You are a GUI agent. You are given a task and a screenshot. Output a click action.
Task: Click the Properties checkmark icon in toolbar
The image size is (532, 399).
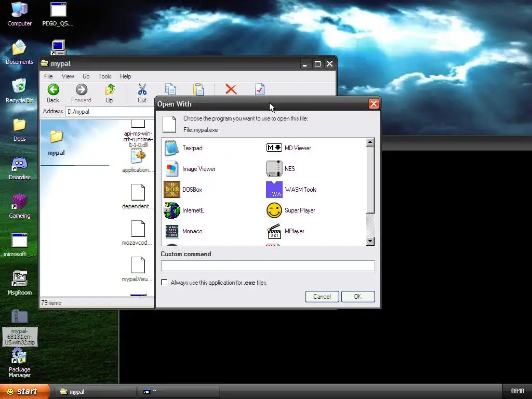coord(260,89)
